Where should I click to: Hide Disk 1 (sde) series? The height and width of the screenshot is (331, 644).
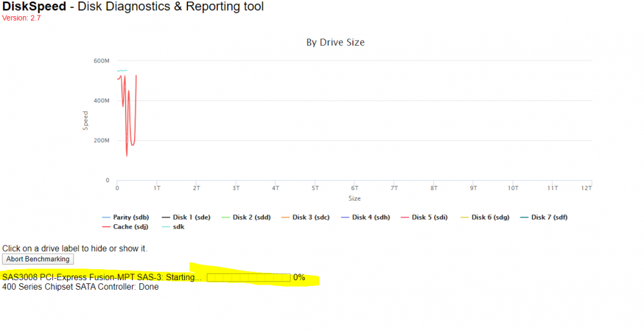pos(186,217)
